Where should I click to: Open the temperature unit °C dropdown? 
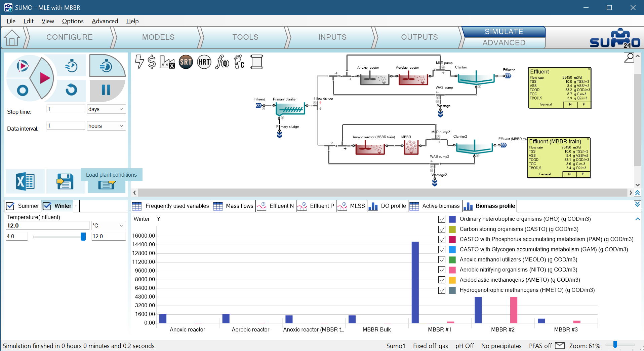tap(109, 225)
